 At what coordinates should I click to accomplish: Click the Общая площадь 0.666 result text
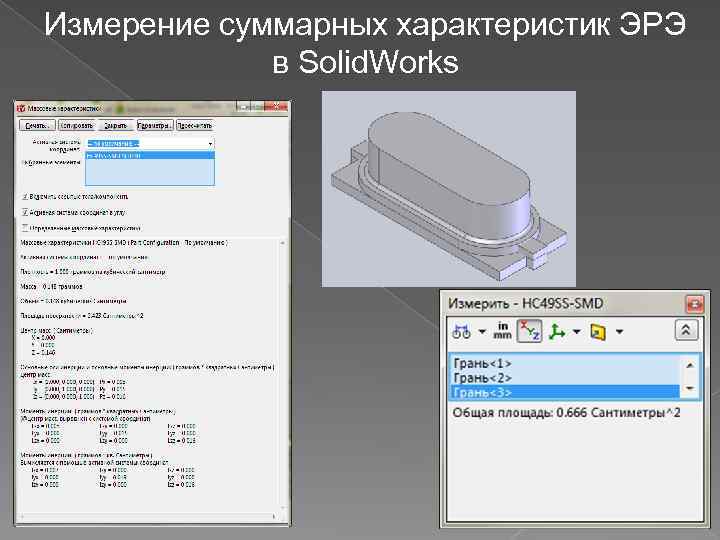[566, 413]
